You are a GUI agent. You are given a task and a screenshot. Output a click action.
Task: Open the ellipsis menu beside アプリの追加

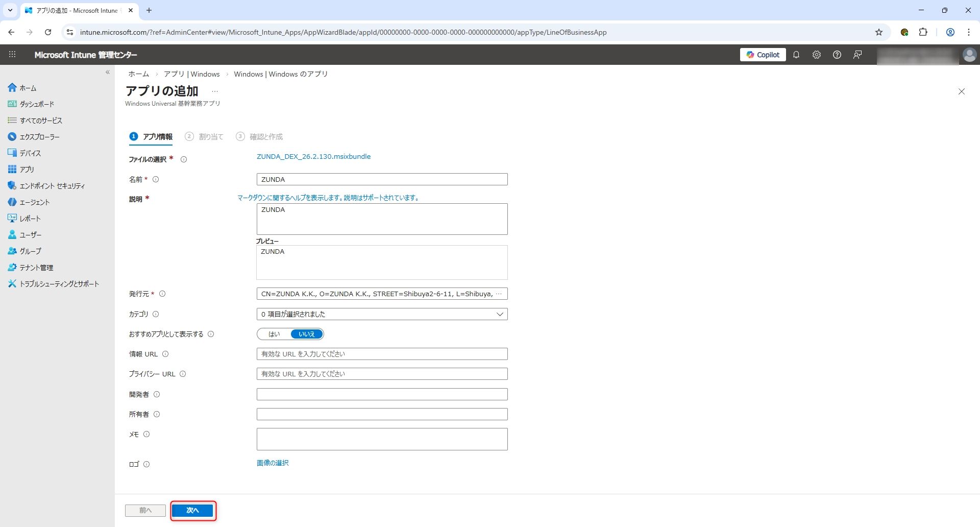click(x=215, y=91)
